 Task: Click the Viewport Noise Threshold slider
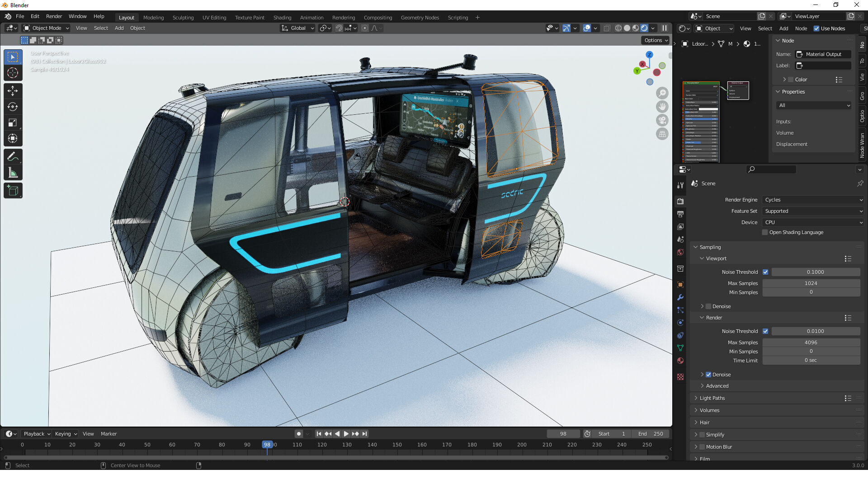click(815, 272)
